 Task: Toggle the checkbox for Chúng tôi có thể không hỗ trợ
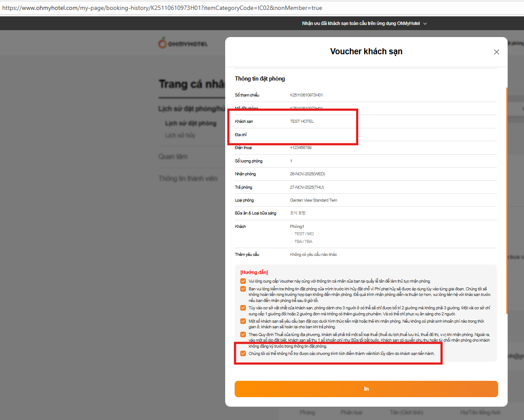pos(243,353)
